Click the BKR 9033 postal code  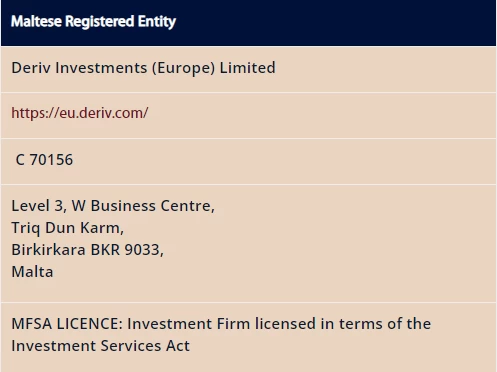[127, 250]
